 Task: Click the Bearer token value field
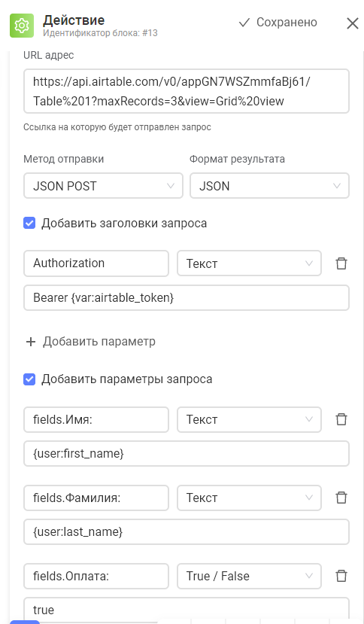(x=187, y=297)
